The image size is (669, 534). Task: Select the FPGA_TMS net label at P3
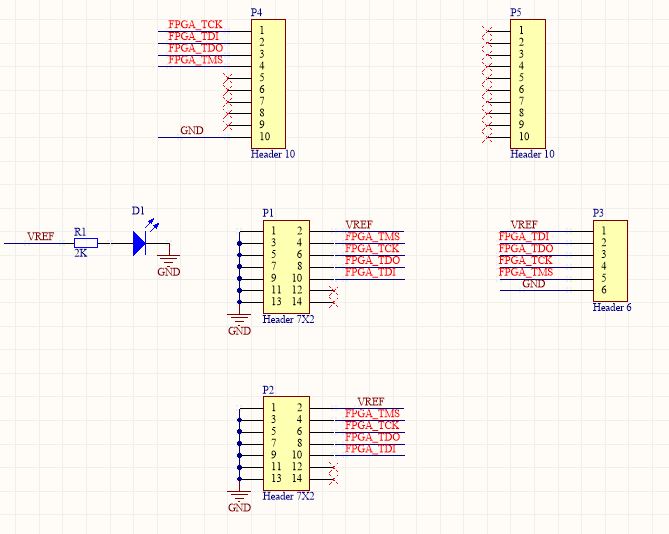click(526, 272)
